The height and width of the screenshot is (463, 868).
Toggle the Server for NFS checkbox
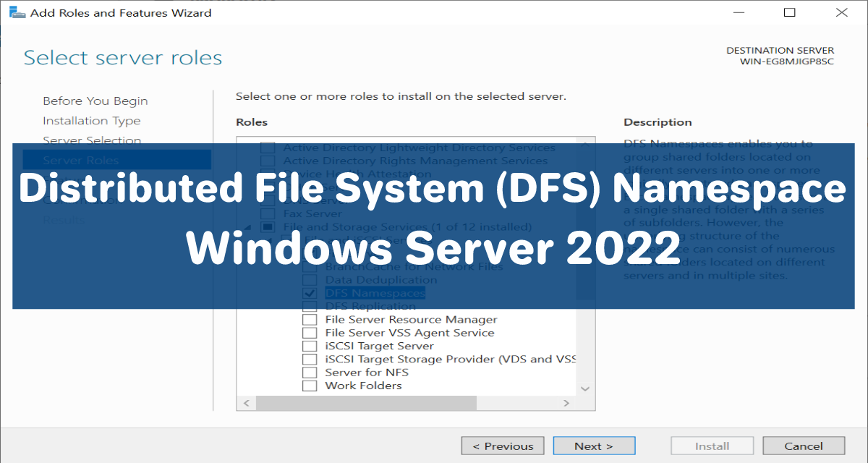coord(310,373)
